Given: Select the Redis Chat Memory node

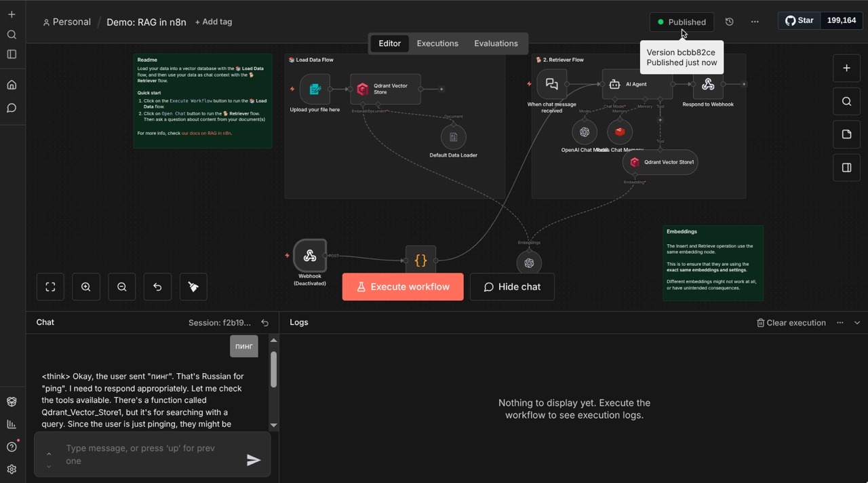Looking at the screenshot, I should [620, 132].
